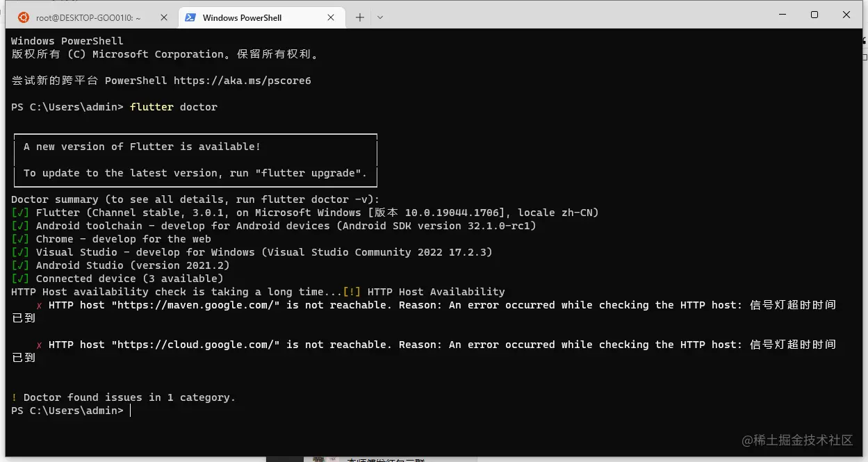Open the new tab dropdown chevron

pos(379,17)
